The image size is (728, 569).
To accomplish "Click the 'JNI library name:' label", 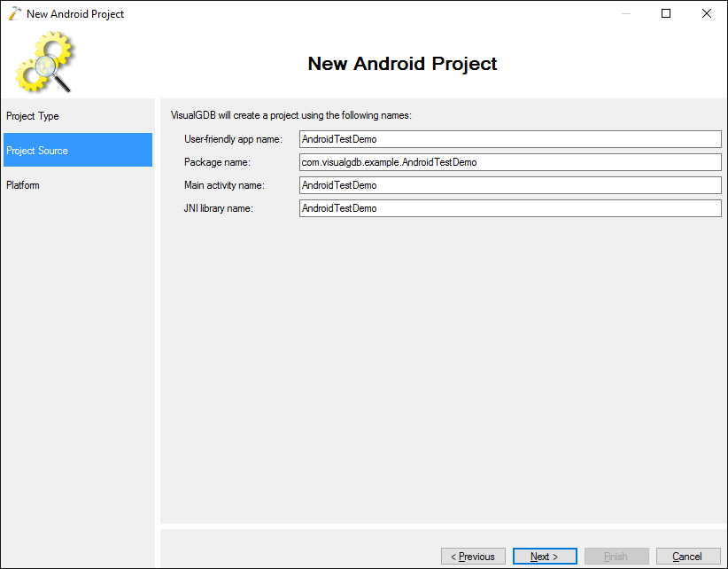I will (x=218, y=208).
